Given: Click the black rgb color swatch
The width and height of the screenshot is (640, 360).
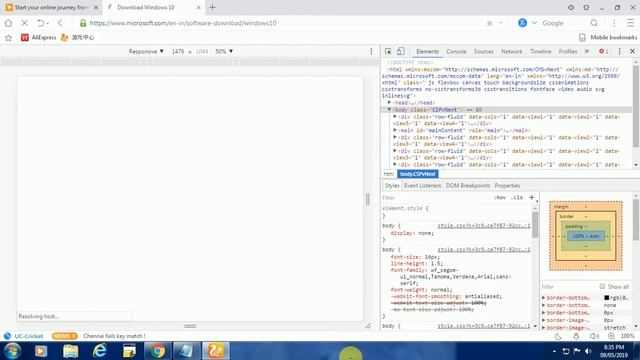Looking at the screenshot, I should 607,298.
